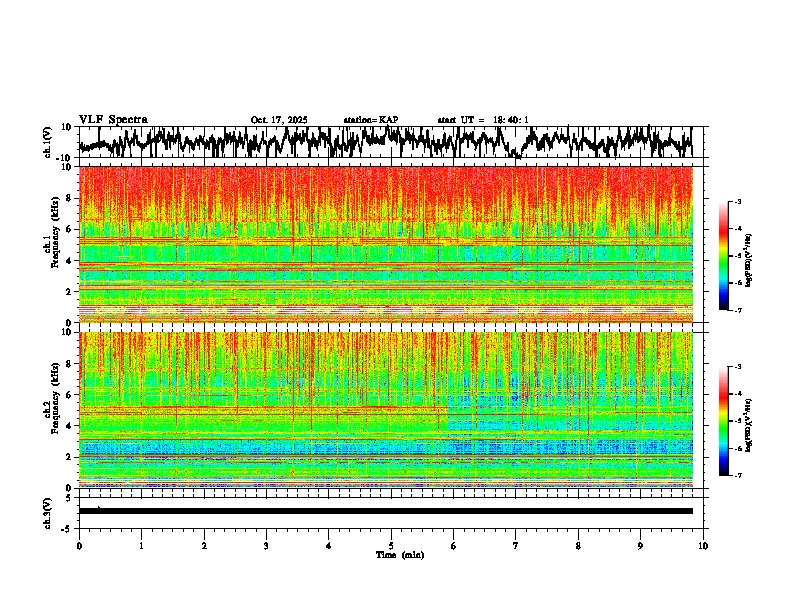The width and height of the screenshot is (792, 612).
Task: Select the "start UT = 18:40: 1" text
Action: [x=483, y=120]
